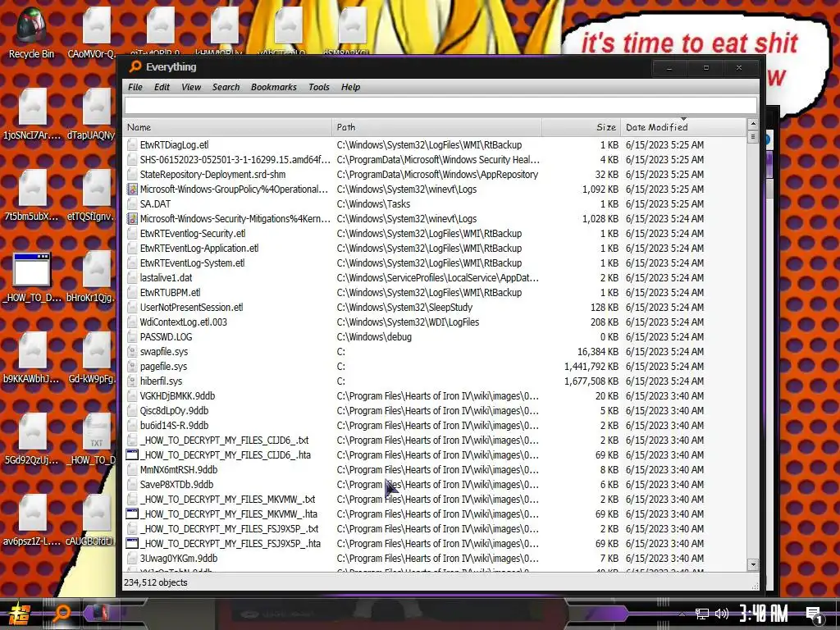Sort results by Date Modified column header
The image size is (840, 630).
pos(683,127)
